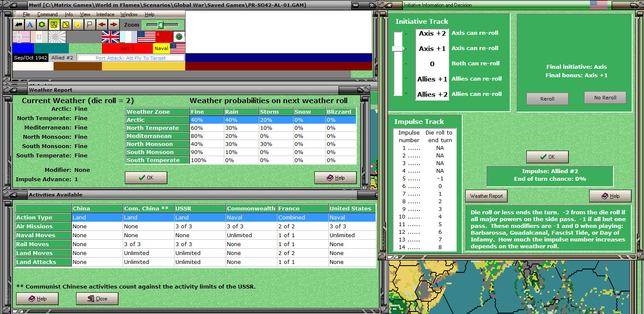Screen dimensions: 644x314
Task: Click the Port Attack phase text field
Action: (130, 58)
